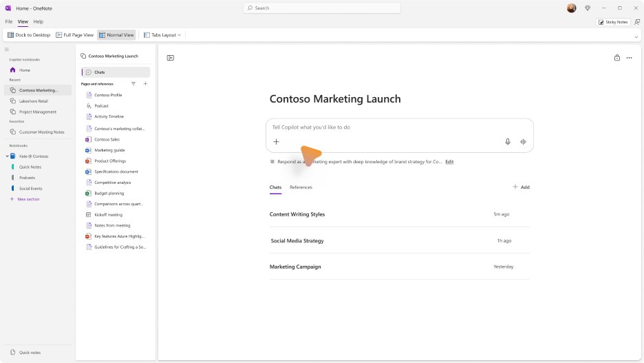644x363 pixels.
Task: Click the lock icon at top right
Action: click(x=617, y=58)
